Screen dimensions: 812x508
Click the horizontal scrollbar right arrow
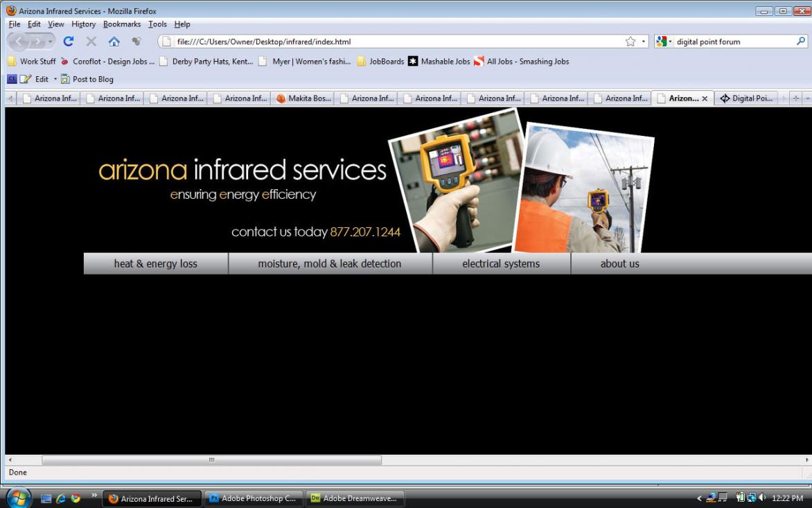[x=806, y=459]
